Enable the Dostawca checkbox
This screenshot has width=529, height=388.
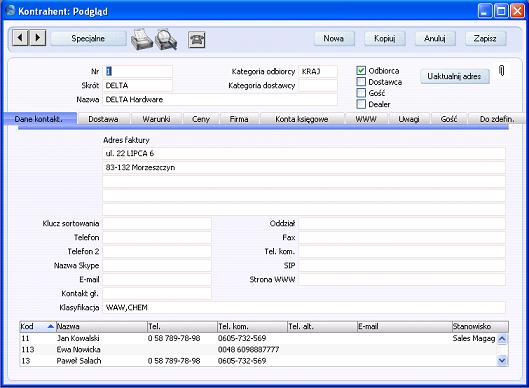[x=361, y=82]
